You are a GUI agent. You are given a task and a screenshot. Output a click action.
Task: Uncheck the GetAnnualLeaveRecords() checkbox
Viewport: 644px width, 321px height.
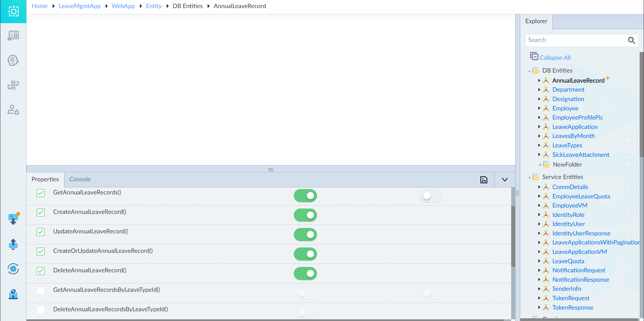(41, 193)
